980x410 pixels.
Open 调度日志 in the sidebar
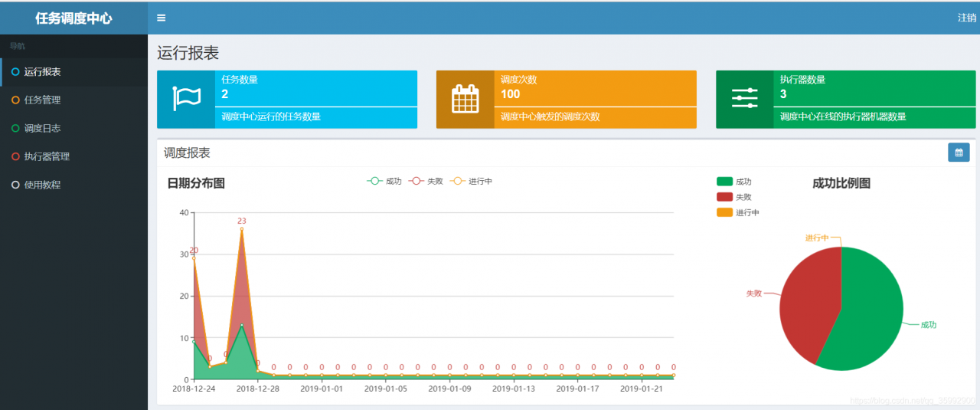tap(74, 128)
